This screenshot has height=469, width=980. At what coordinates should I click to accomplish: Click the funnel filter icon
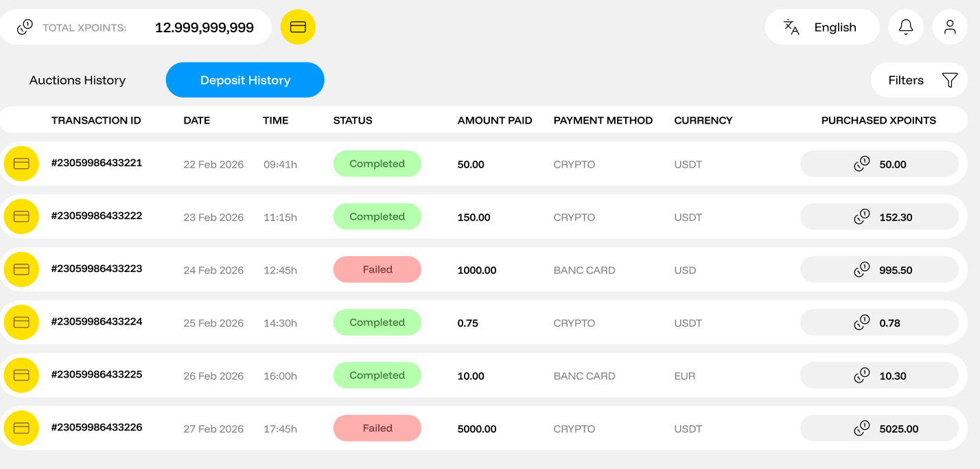coord(950,80)
